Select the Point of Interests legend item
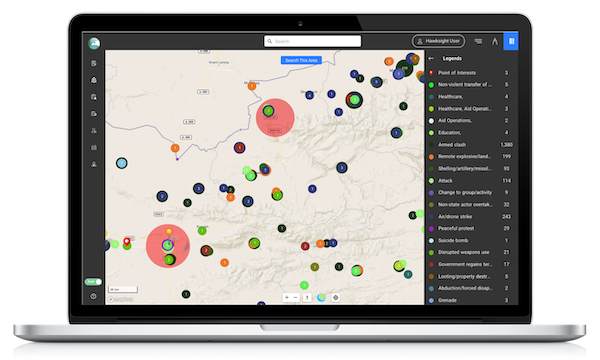 (471, 73)
